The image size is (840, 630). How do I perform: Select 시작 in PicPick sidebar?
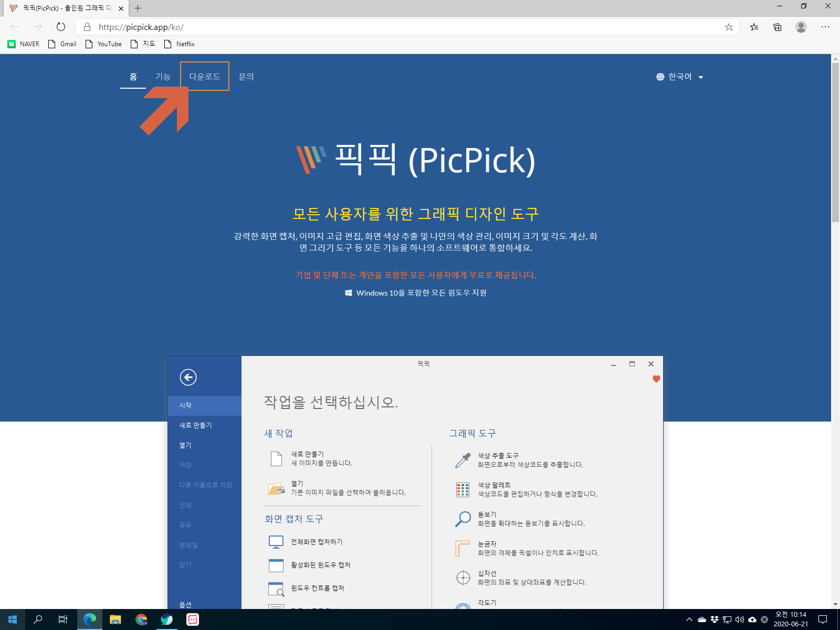pyautogui.click(x=205, y=405)
